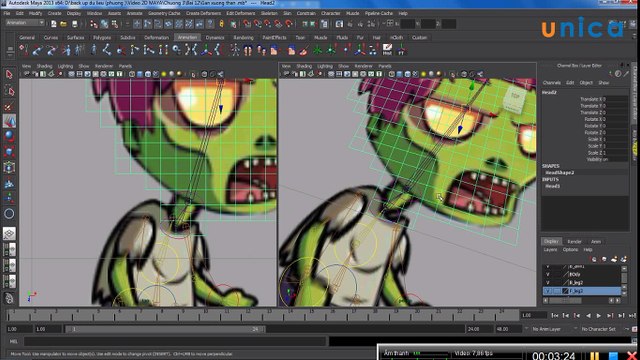
Task: Switch to the Render layer tab
Action: click(574, 242)
